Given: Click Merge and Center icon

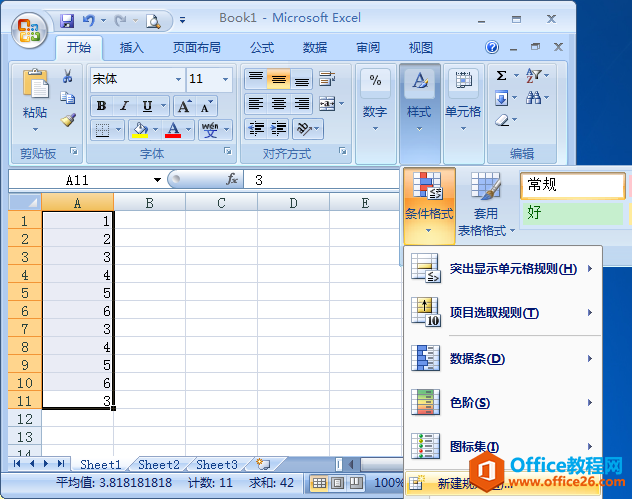Looking at the screenshot, I should 327,104.
